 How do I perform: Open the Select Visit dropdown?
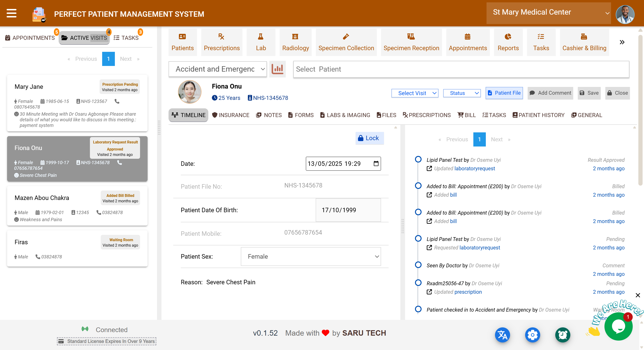(x=415, y=93)
